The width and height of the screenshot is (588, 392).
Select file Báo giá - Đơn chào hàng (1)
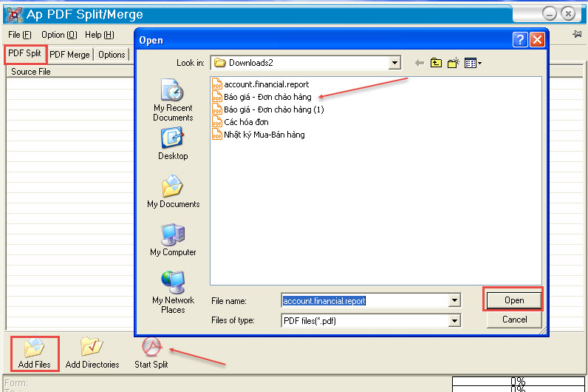pos(274,109)
